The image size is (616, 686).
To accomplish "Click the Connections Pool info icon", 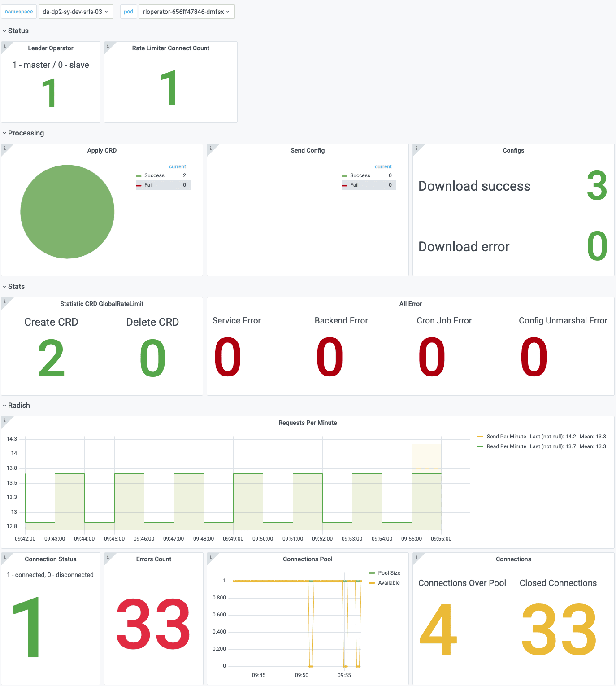I will click(x=210, y=556).
